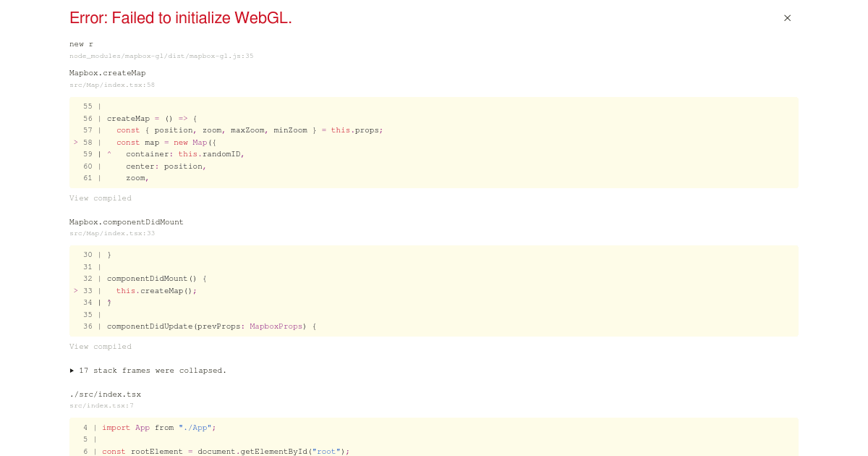
Task: Open the Mapbox.createMap stack frame
Action: 107,72
